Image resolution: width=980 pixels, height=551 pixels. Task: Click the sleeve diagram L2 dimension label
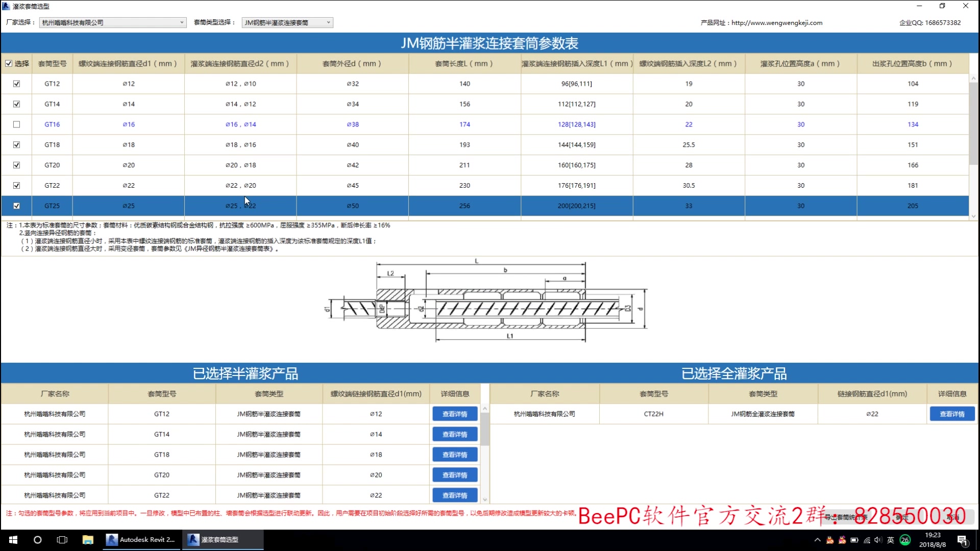tap(390, 273)
